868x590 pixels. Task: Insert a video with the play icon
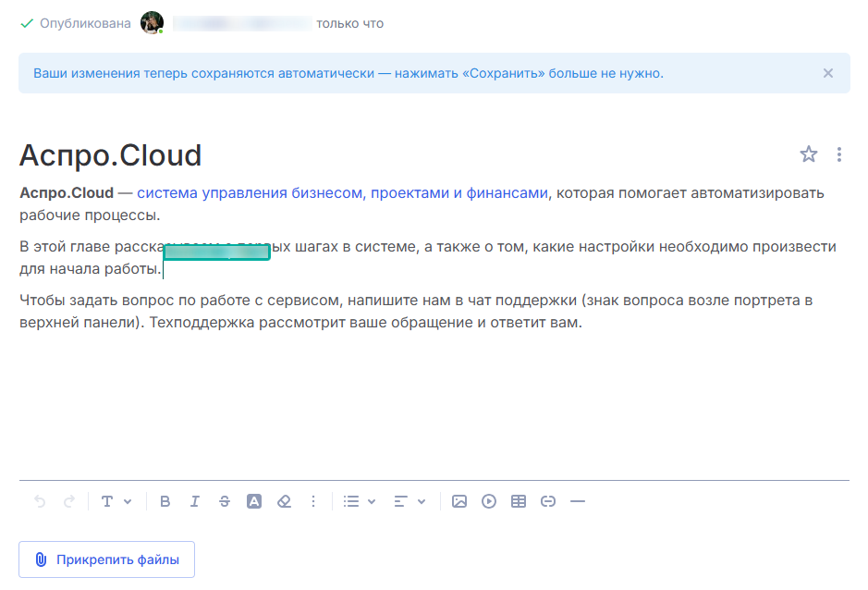pos(489,501)
